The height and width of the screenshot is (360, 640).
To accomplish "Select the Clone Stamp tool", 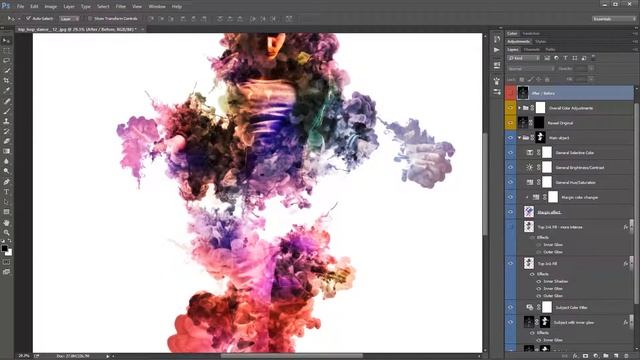I will [6, 121].
